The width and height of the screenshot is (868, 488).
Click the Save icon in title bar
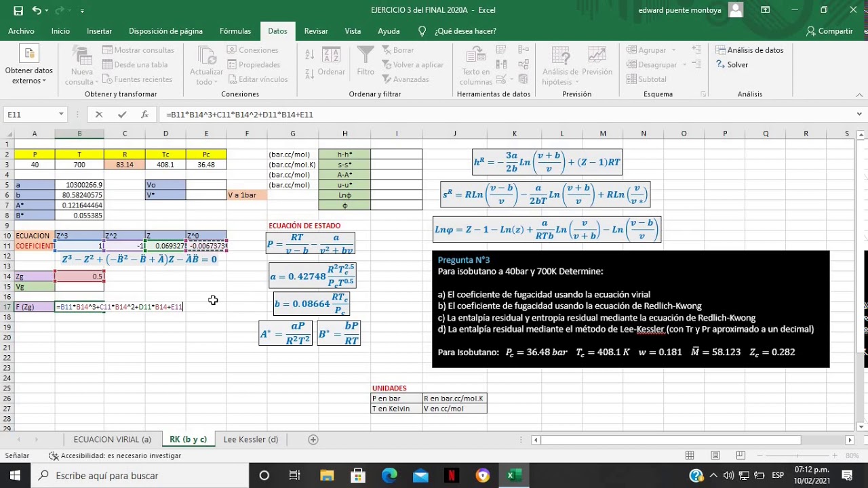pos(18,10)
